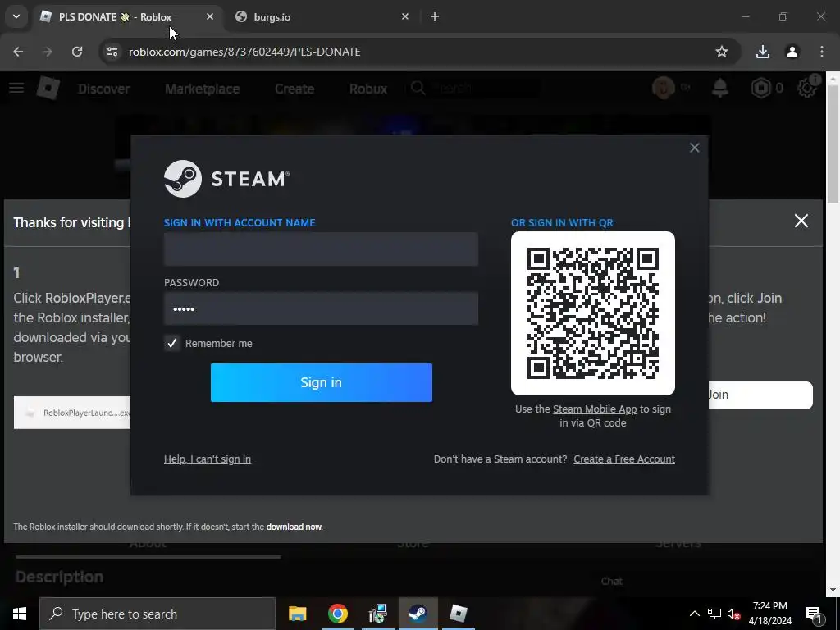The image size is (840, 630).
Task: Open a new Chrome tab
Action: click(435, 16)
